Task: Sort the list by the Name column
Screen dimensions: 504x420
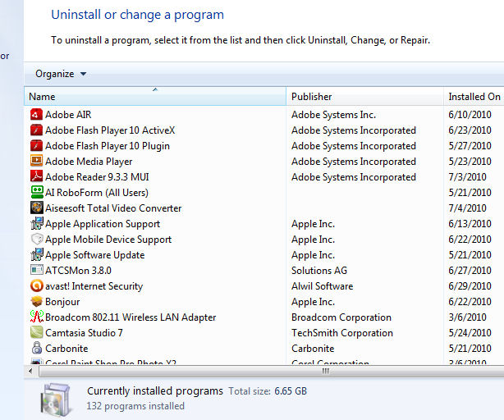Action: point(155,96)
